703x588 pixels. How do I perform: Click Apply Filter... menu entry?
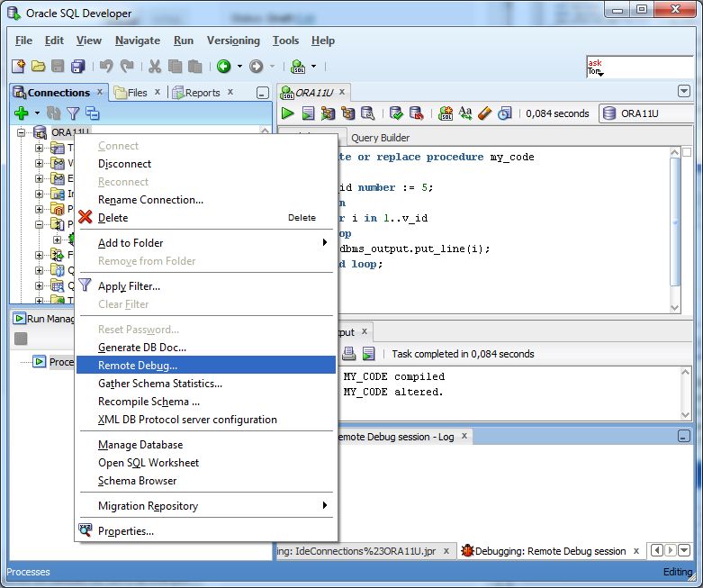pyautogui.click(x=206, y=286)
